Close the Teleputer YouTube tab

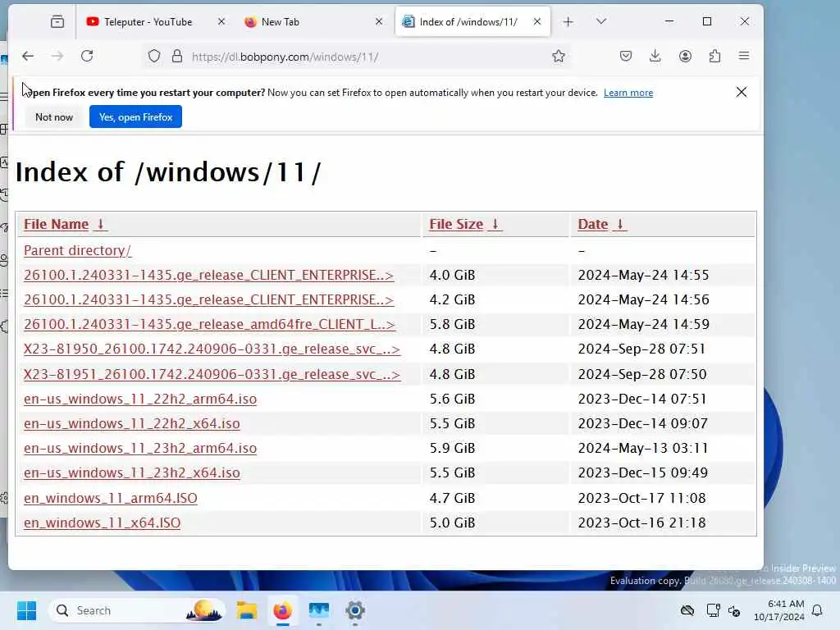pos(221,22)
